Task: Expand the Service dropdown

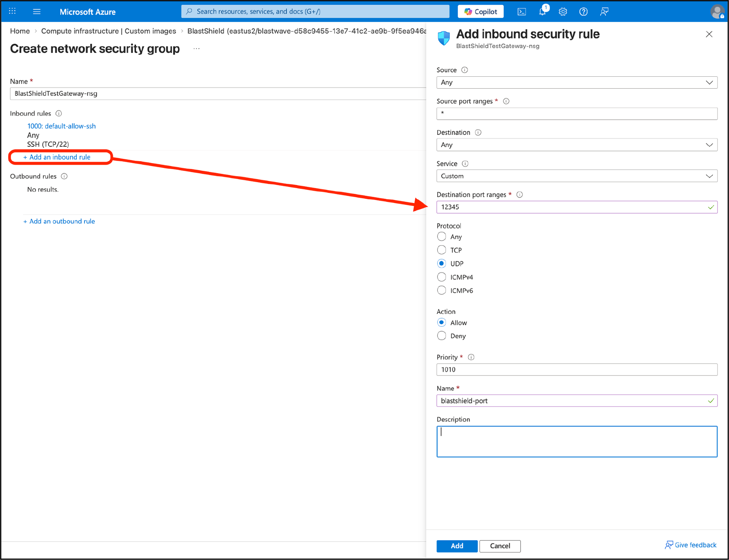Action: pyautogui.click(x=577, y=176)
